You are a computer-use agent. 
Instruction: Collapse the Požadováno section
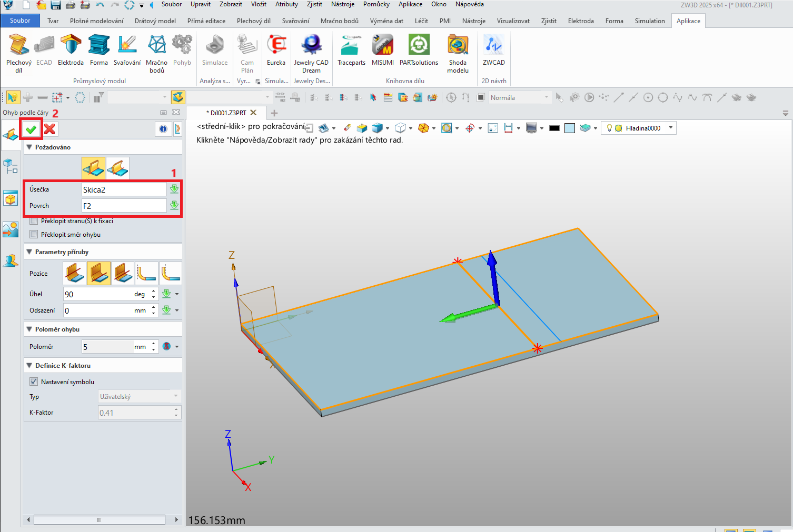tap(29, 147)
